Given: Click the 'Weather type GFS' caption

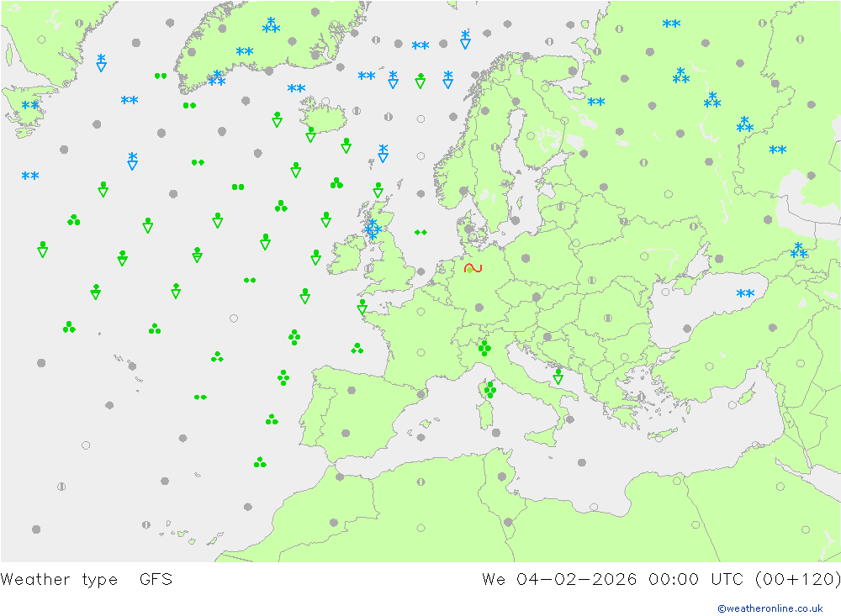Looking at the screenshot, I should [x=87, y=579].
